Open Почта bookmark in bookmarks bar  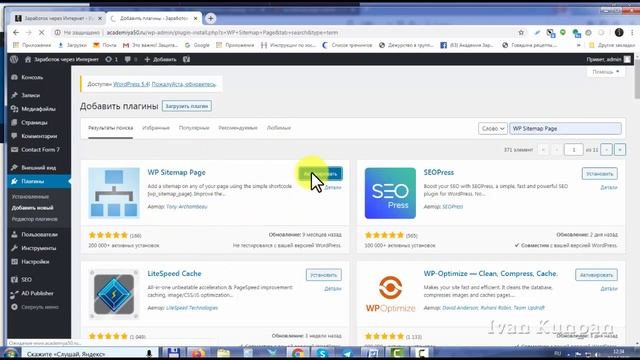(x=105, y=45)
